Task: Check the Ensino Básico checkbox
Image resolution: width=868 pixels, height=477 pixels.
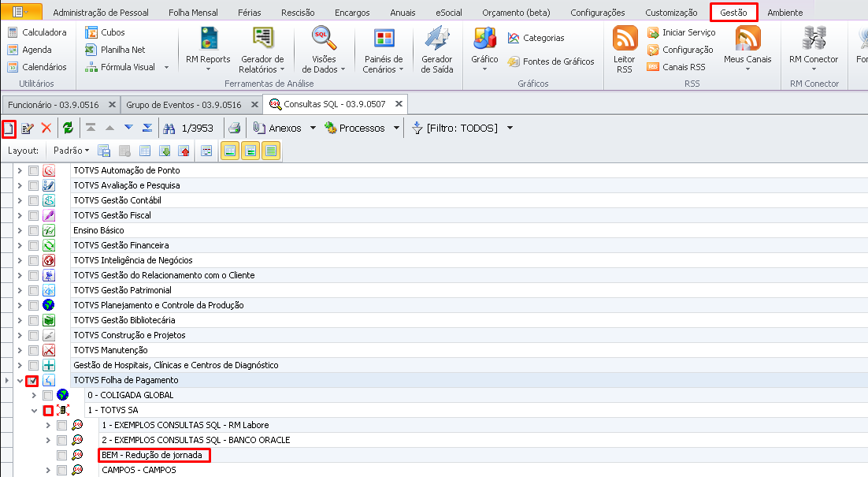Action: (x=34, y=230)
